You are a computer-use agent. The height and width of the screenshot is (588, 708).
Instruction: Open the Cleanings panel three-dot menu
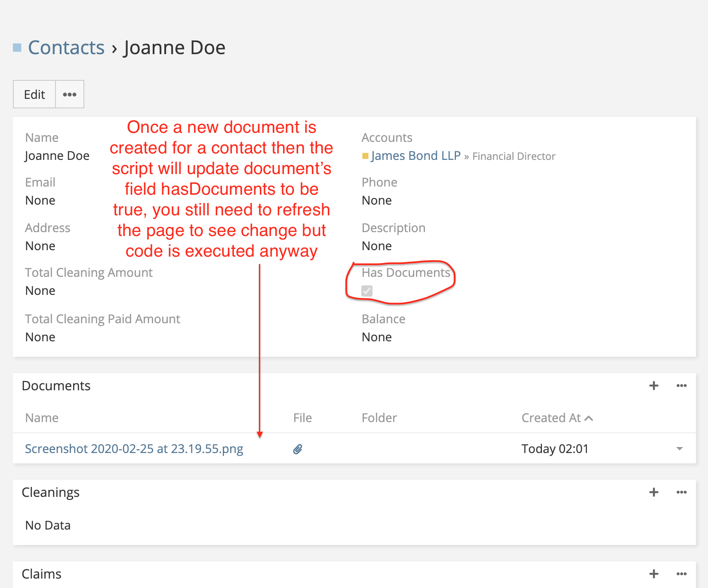[x=681, y=492]
